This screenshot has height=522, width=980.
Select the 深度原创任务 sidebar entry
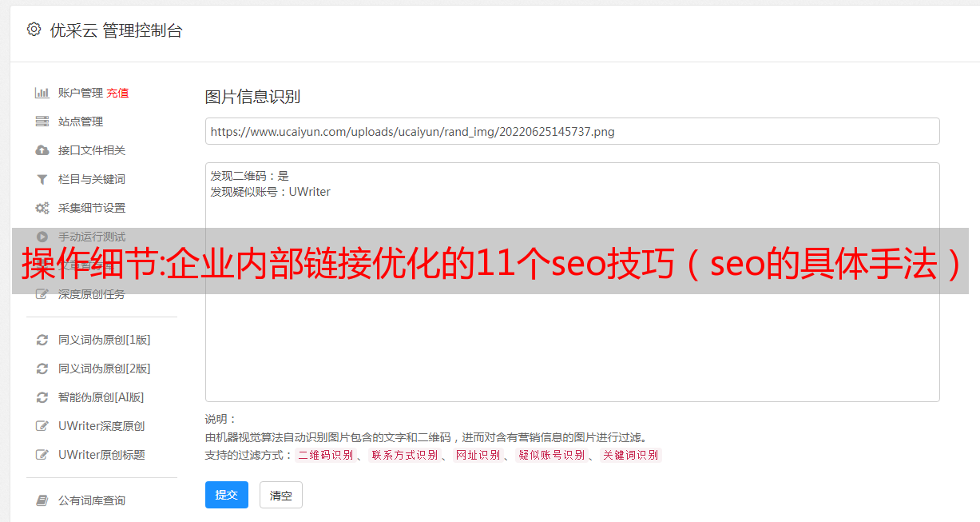point(92,294)
